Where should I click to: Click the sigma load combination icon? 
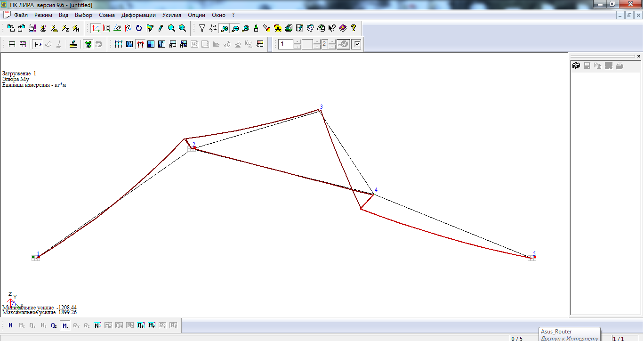click(65, 28)
